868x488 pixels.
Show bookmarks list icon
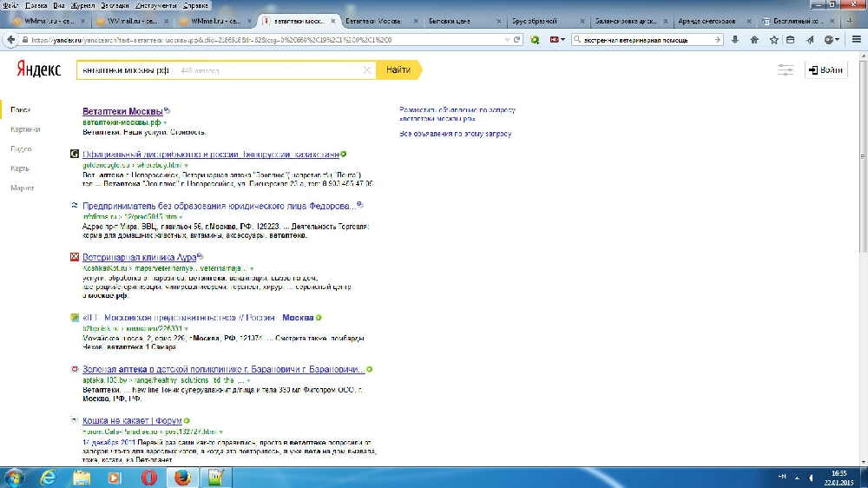click(791, 40)
